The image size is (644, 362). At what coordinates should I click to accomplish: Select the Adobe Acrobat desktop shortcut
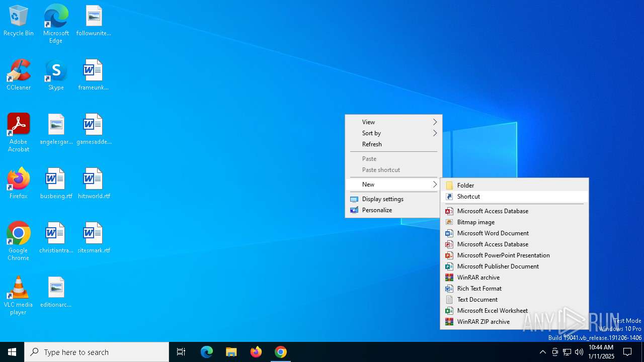[x=19, y=133]
